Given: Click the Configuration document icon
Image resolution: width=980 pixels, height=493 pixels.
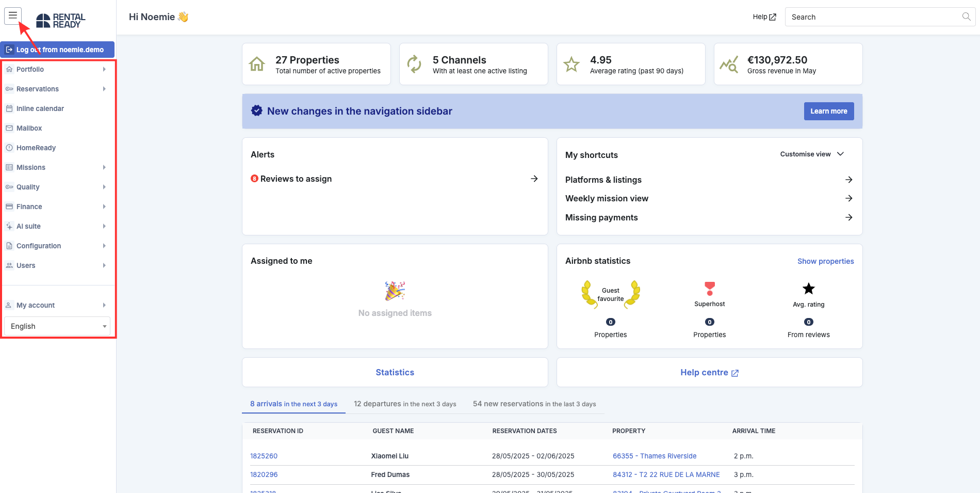Looking at the screenshot, I should [x=9, y=246].
